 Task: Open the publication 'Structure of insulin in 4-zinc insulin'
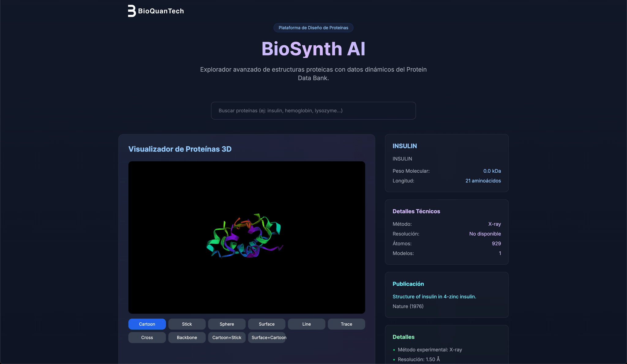(x=434, y=296)
